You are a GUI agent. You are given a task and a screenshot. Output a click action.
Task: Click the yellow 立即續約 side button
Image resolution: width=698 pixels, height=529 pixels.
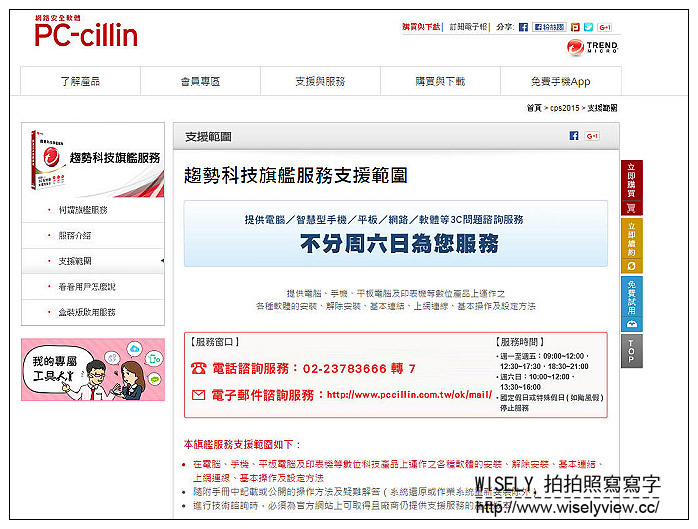point(632,245)
